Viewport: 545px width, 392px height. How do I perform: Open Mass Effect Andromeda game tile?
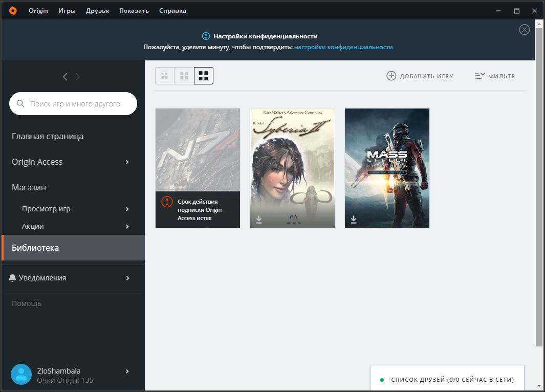(387, 168)
